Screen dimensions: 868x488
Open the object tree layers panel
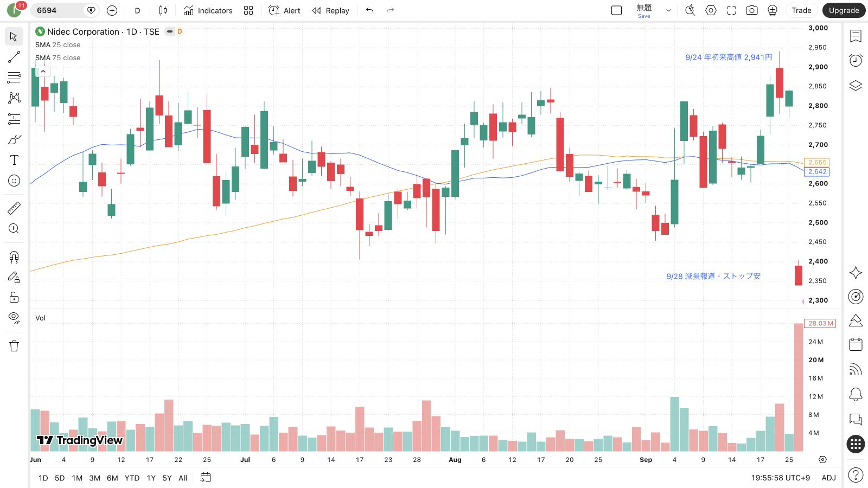[856, 86]
